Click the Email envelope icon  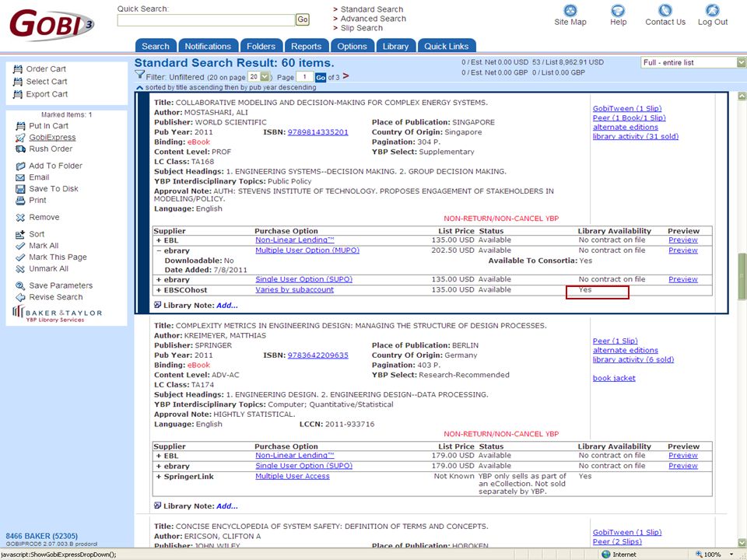(20, 177)
